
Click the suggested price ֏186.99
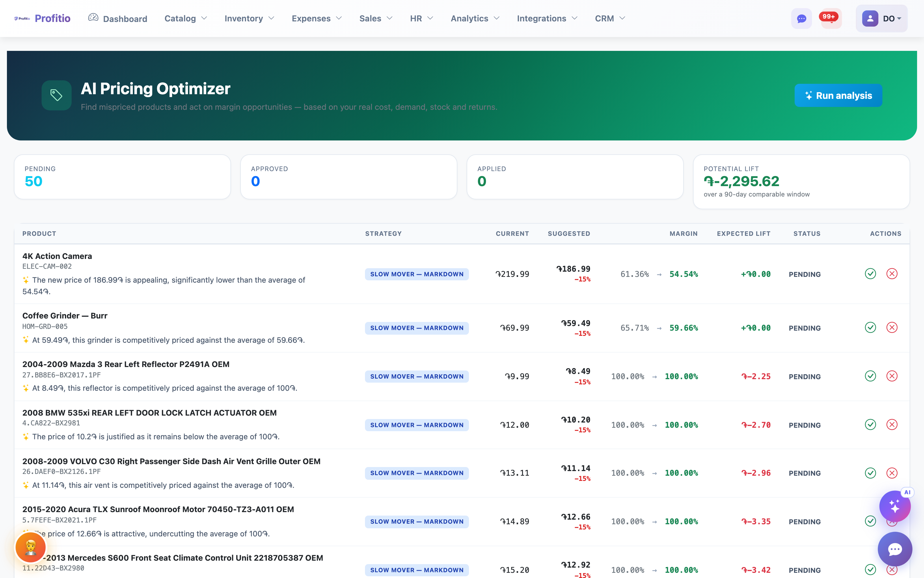pos(573,269)
